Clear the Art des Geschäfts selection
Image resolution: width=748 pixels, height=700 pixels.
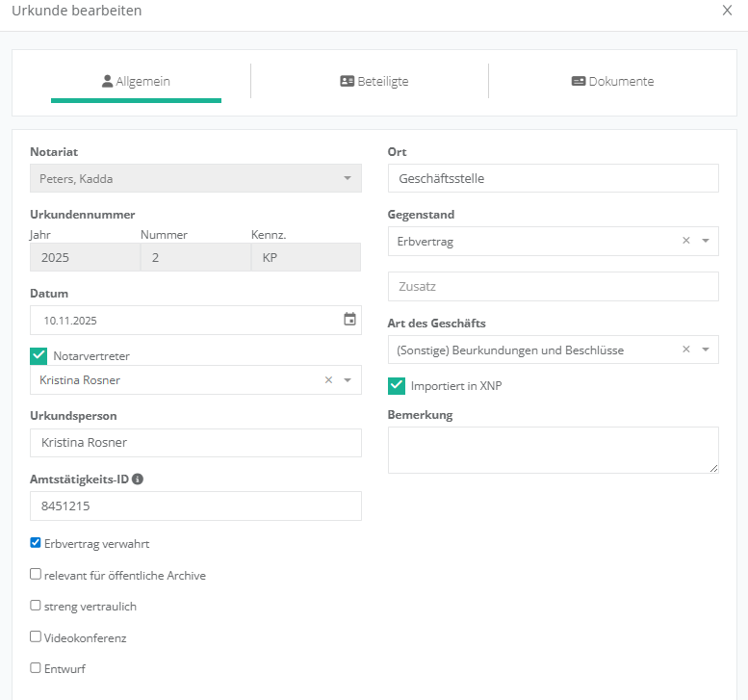pyautogui.click(x=686, y=350)
